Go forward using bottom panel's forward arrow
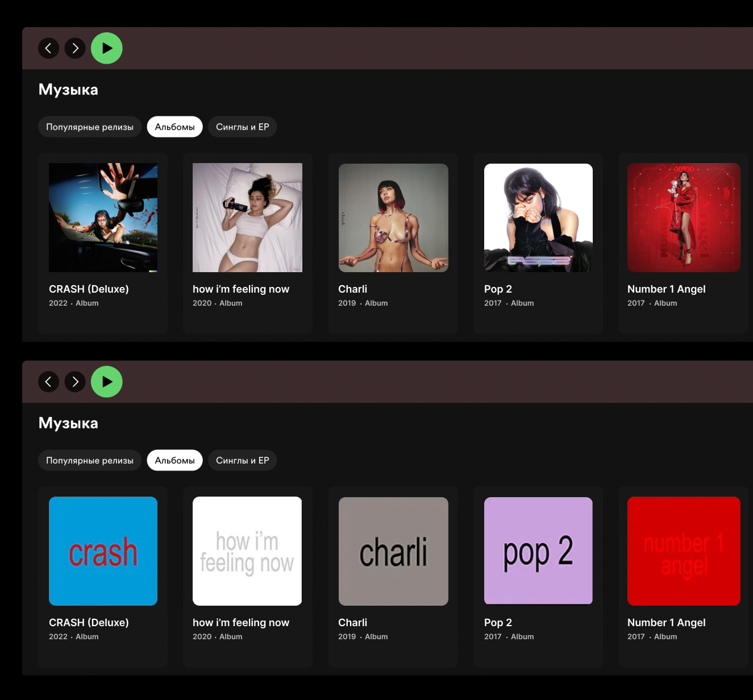 point(75,382)
